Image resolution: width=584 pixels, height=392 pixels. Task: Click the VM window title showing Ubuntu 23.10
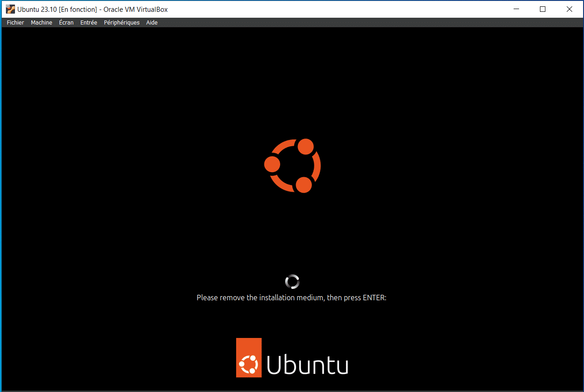pyautogui.click(x=91, y=9)
